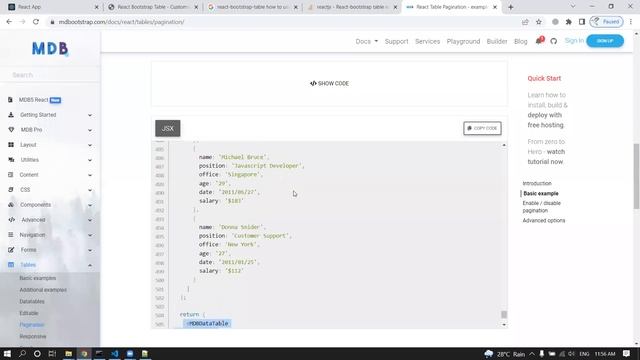
Task: Click the page vertical scrollbar thumb
Action: pos(636,176)
